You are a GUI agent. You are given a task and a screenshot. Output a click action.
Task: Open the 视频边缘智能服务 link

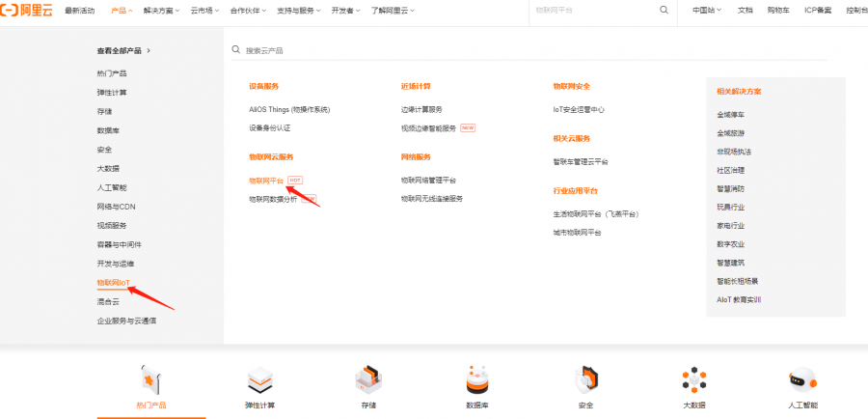click(428, 128)
